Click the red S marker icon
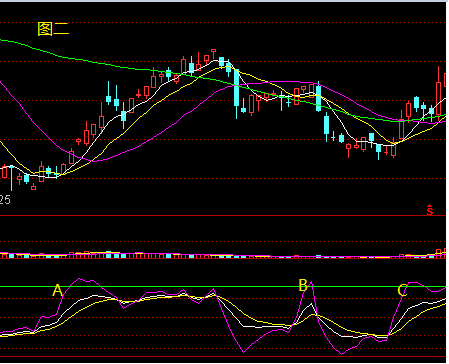This screenshot has width=449, height=364. [430, 210]
